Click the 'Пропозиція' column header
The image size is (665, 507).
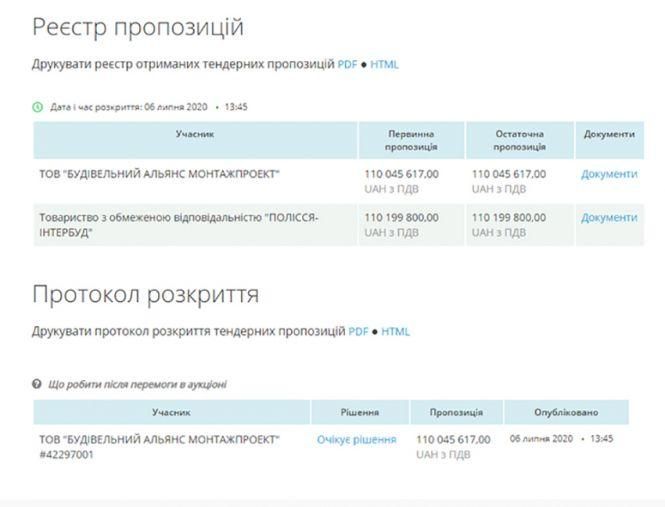click(x=456, y=412)
